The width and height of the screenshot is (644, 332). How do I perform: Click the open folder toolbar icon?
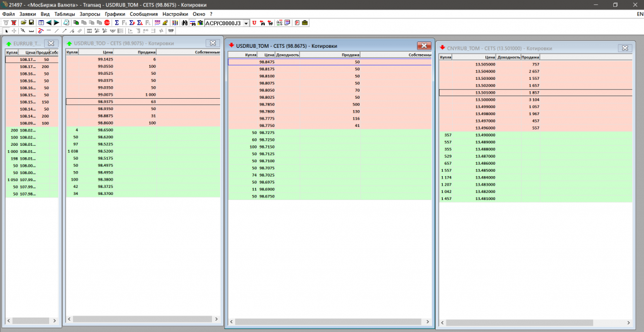tap(24, 23)
